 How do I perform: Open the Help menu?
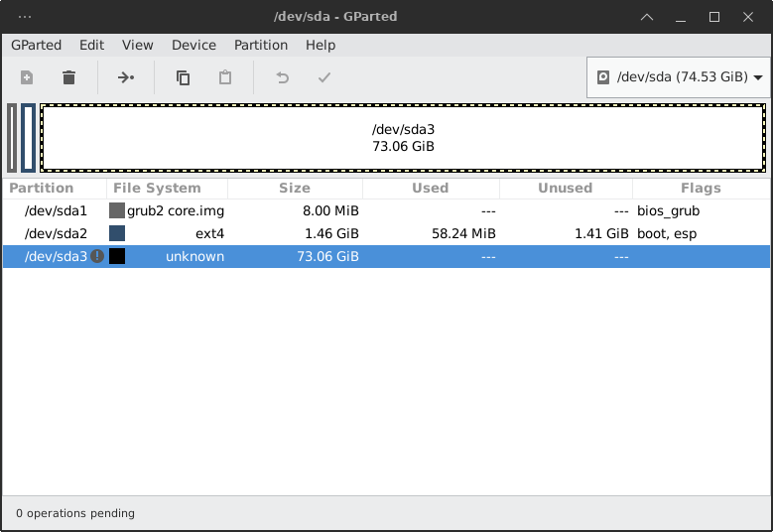(321, 45)
